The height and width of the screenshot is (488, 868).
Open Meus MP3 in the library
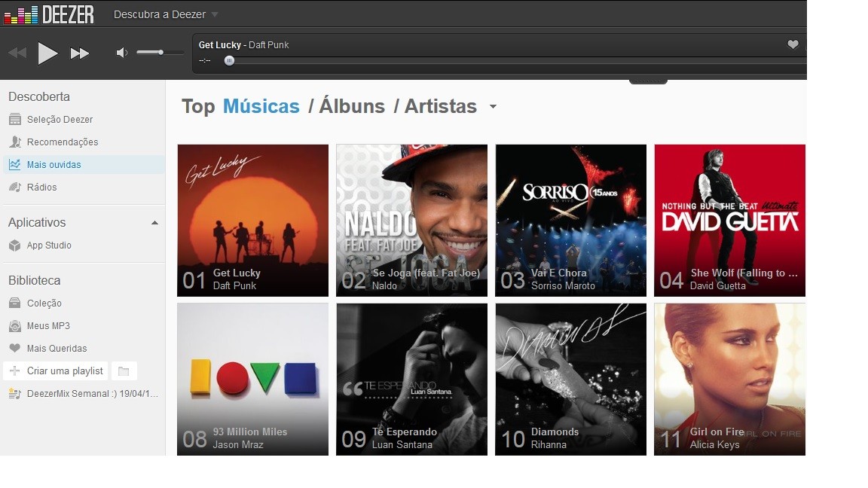tap(48, 326)
